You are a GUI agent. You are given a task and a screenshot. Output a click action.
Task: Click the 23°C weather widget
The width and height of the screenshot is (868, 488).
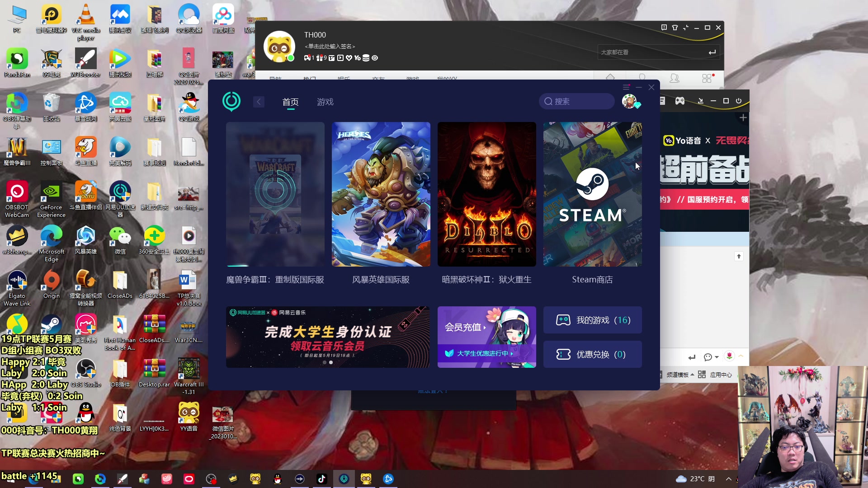pos(695,479)
